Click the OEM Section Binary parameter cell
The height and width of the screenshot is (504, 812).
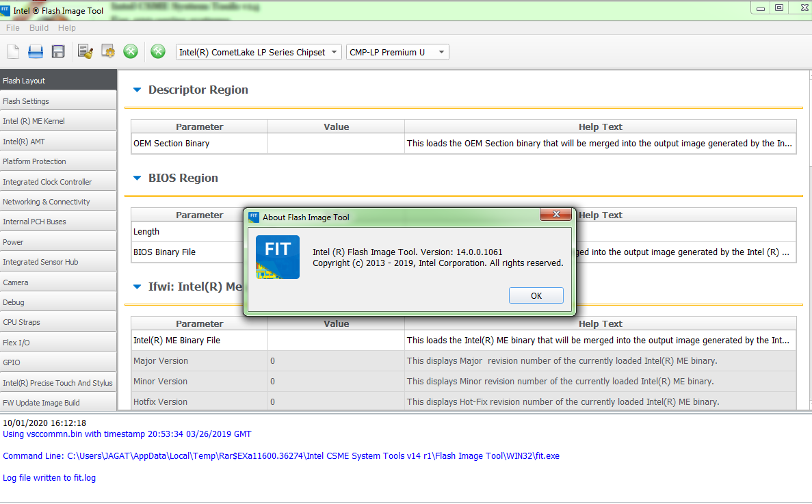point(199,144)
